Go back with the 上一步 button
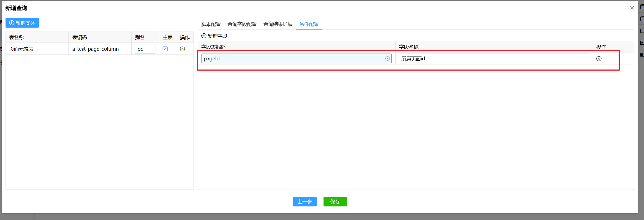 [305, 202]
